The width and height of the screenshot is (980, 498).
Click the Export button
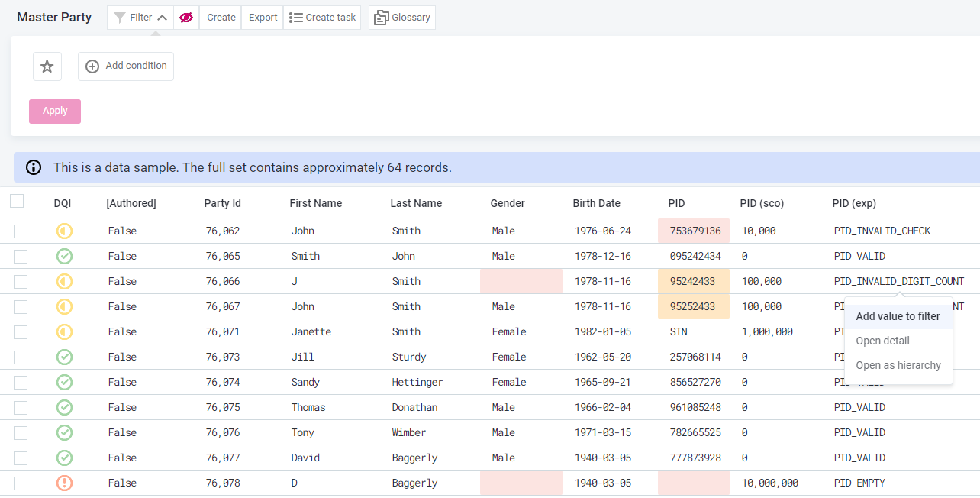point(263,18)
